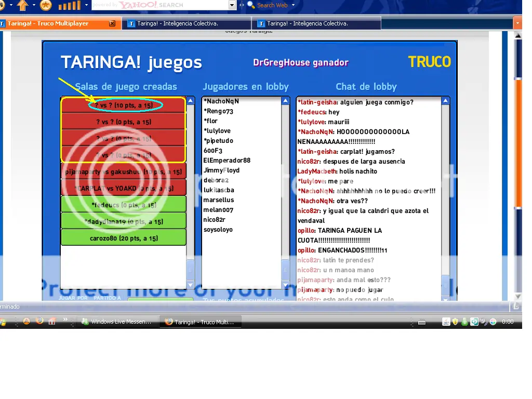
Task: Click inside the Yahoo search field
Action: [x=160, y=5]
